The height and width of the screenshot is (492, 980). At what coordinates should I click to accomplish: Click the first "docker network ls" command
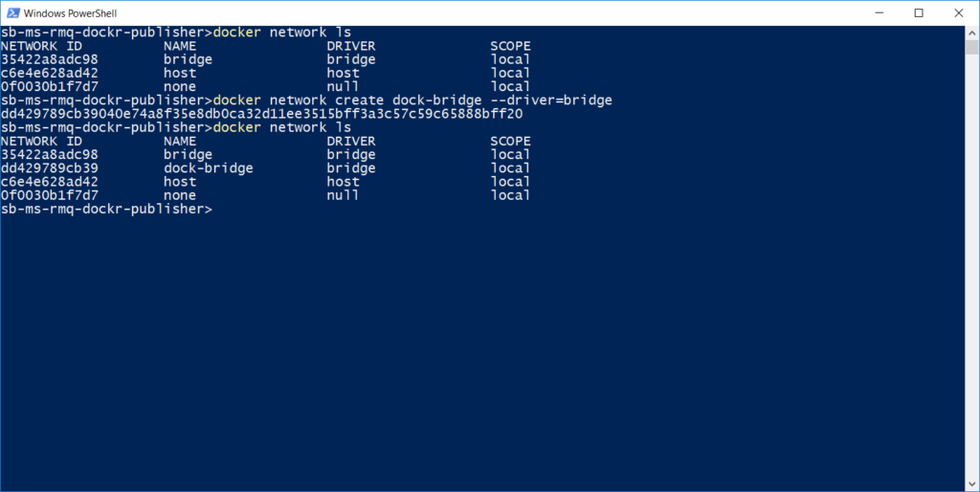[x=281, y=32]
